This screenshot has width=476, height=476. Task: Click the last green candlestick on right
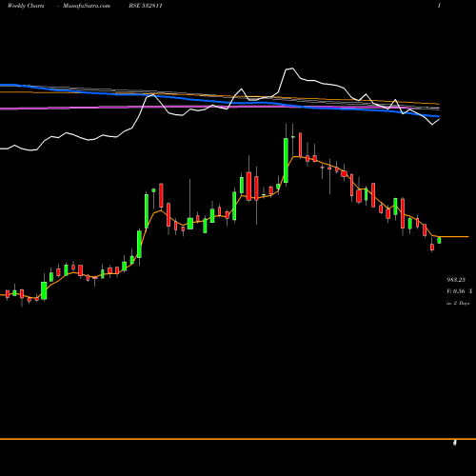click(x=439, y=240)
